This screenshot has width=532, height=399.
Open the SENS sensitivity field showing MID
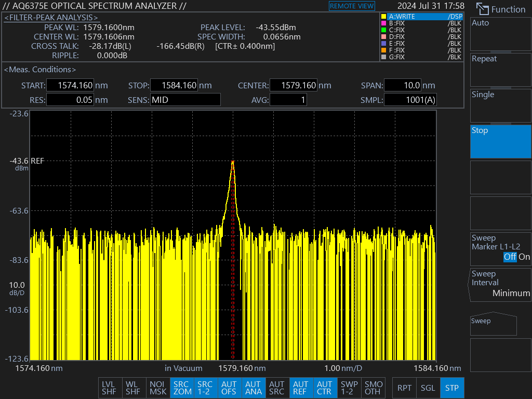(185, 100)
